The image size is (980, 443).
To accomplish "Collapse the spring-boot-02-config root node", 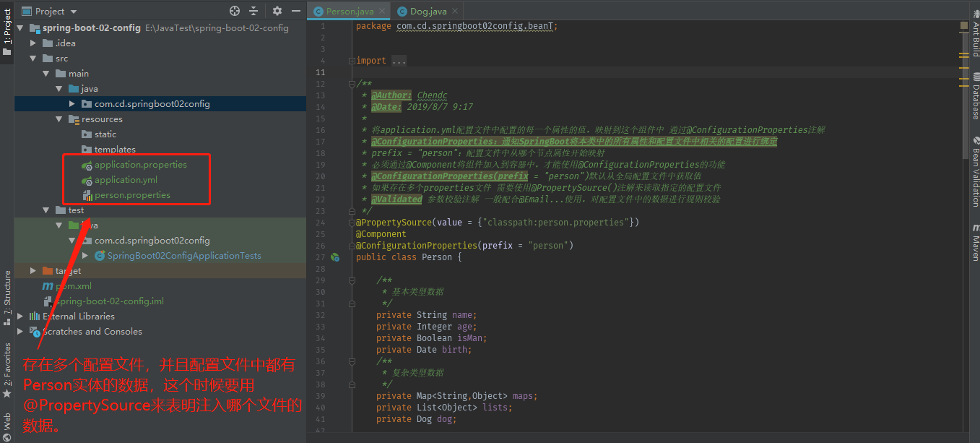I will (x=21, y=28).
